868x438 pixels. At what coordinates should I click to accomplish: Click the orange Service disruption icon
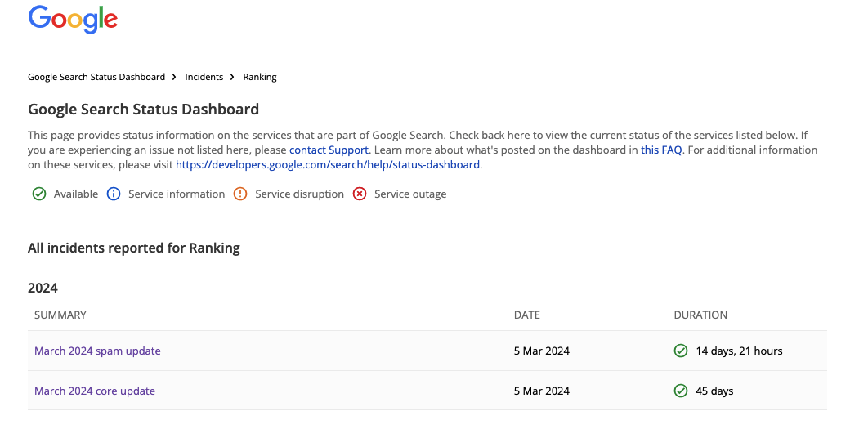240,194
